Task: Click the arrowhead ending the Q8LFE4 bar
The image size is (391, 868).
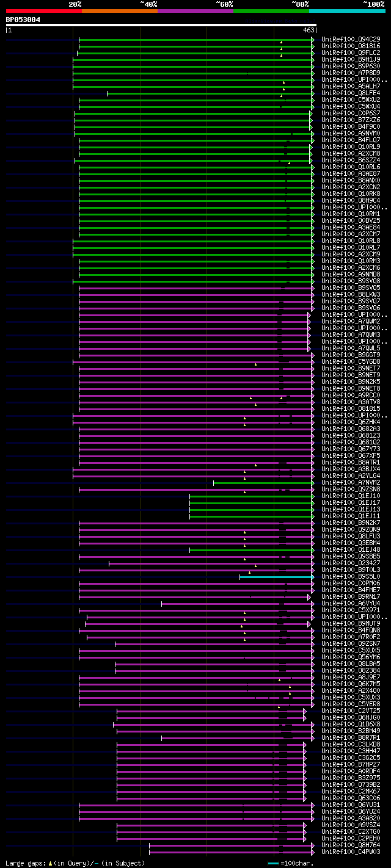Action: click(313, 93)
